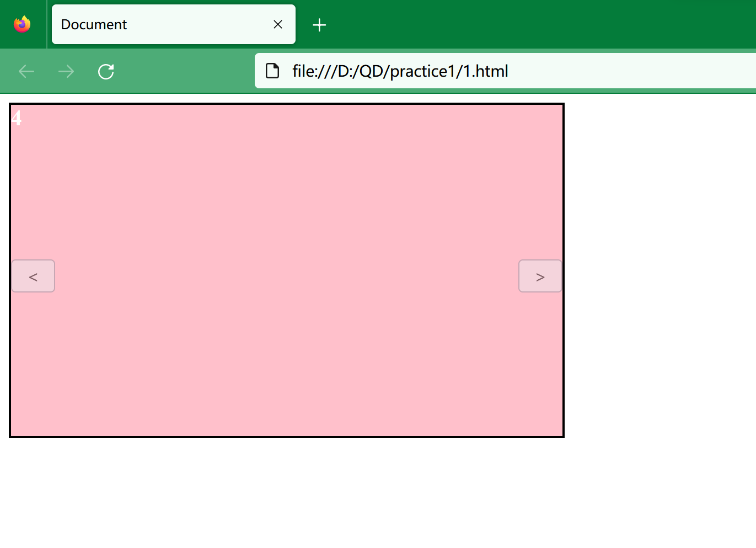This screenshot has width=756, height=548.
Task: Go back to previous page
Action: point(26,71)
